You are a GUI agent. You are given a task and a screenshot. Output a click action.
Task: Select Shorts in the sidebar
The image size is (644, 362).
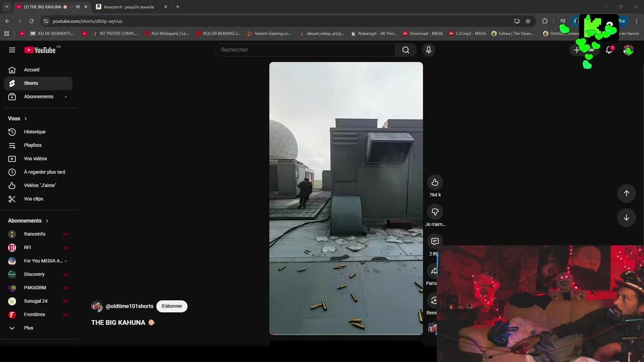[38, 83]
